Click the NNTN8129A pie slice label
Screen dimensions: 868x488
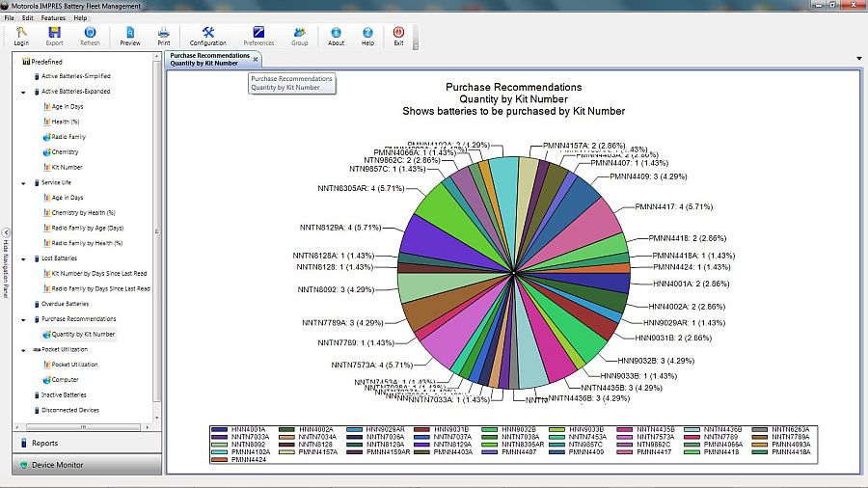point(340,228)
